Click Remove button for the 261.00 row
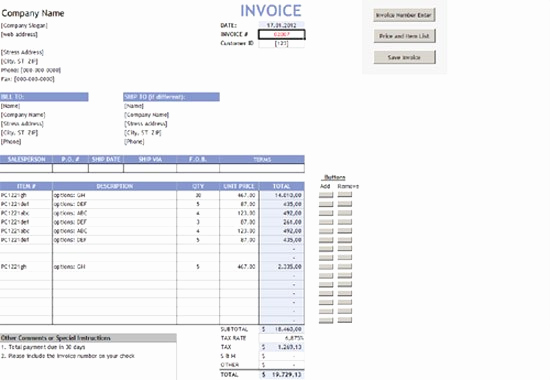This screenshot has width=550, height=380. (x=345, y=222)
